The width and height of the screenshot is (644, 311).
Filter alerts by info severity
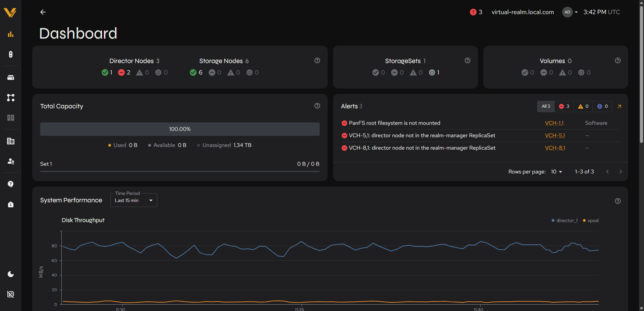click(x=602, y=106)
